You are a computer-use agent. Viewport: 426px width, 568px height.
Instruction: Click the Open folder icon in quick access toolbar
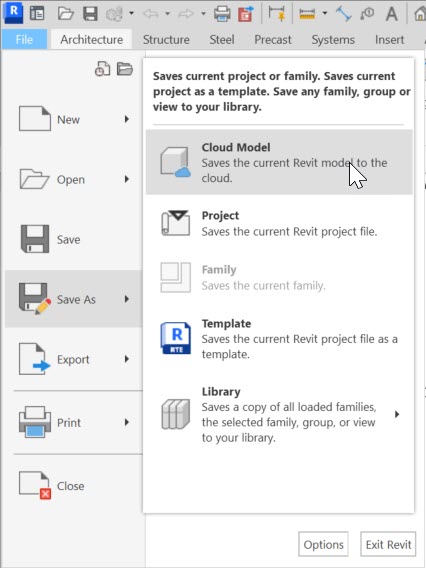(x=66, y=13)
